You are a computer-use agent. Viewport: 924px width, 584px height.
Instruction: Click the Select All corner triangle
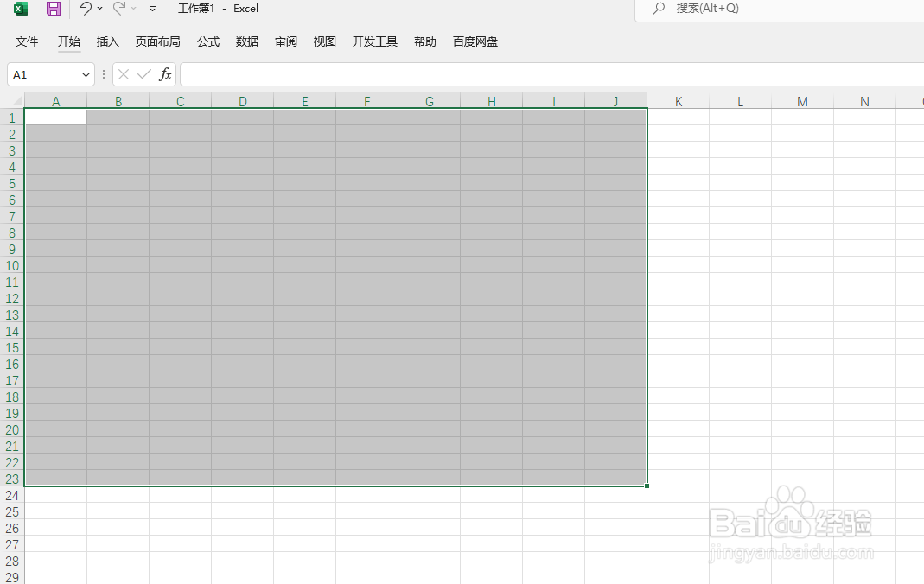(x=16, y=101)
